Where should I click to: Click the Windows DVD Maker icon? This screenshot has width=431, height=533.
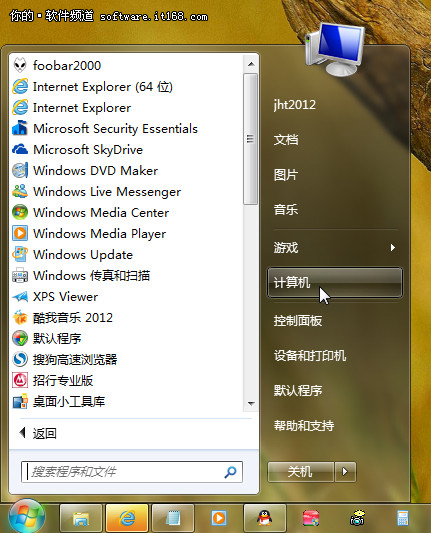(20, 170)
